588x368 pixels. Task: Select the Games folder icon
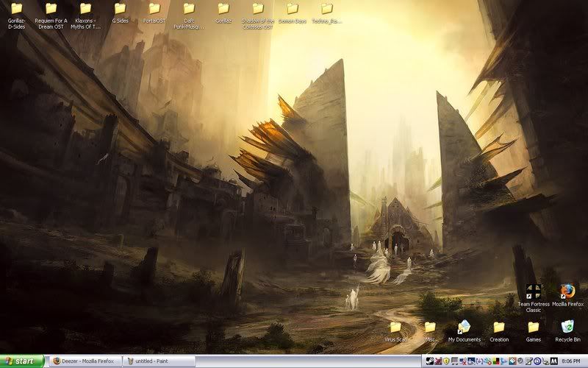[x=534, y=328]
